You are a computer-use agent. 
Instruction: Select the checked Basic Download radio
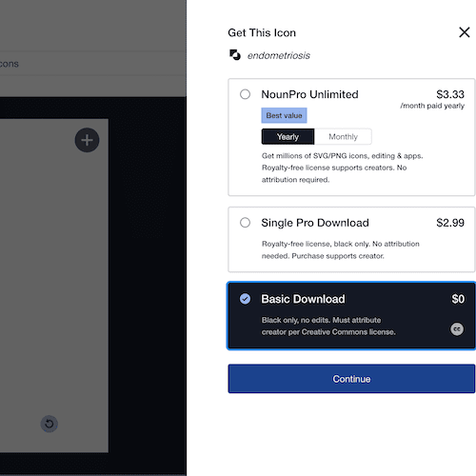coord(245,299)
